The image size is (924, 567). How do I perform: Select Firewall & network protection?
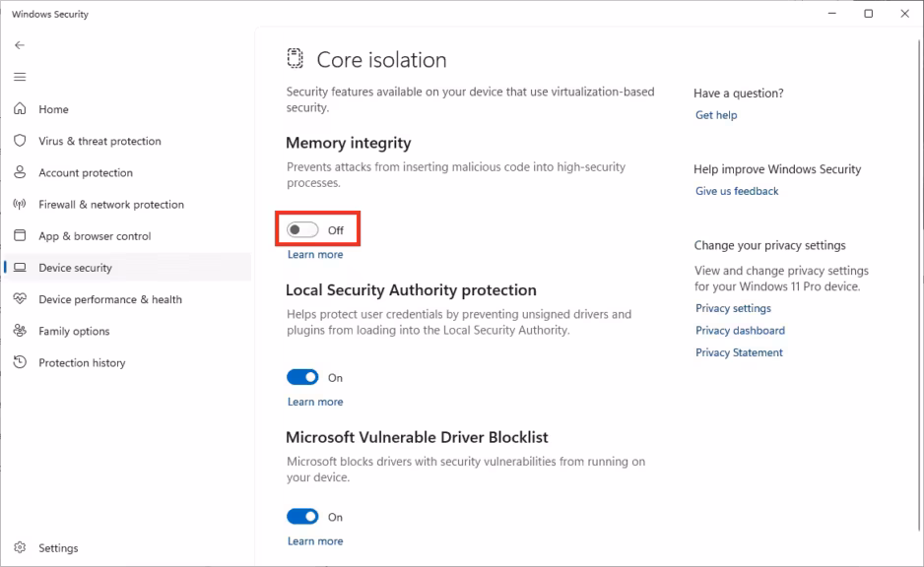coord(112,204)
